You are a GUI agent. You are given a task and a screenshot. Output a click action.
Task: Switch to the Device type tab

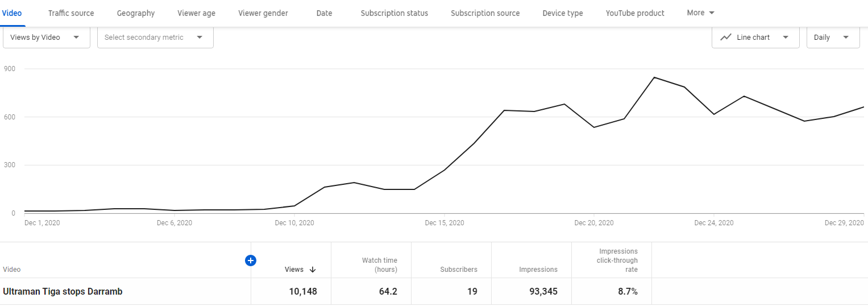click(x=563, y=13)
